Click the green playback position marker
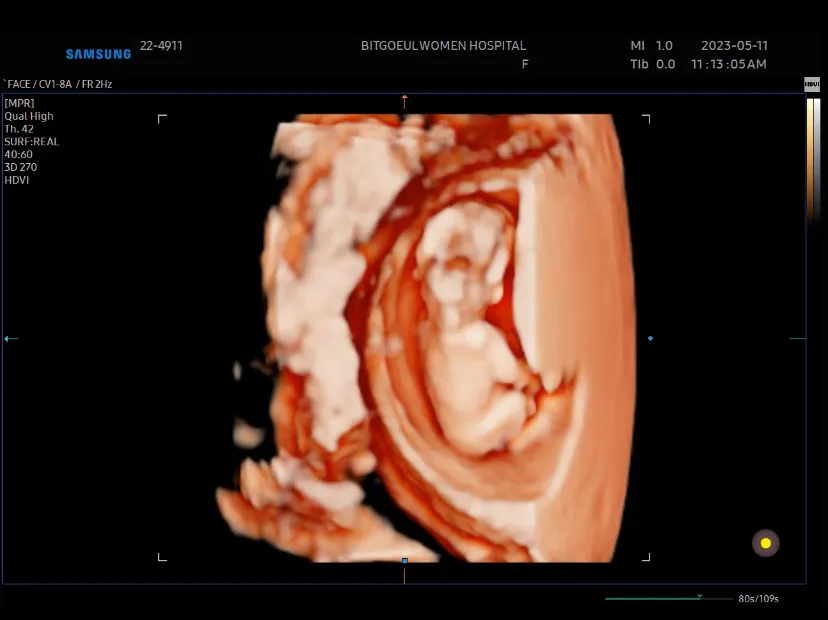The height and width of the screenshot is (620, 828). (x=699, y=596)
